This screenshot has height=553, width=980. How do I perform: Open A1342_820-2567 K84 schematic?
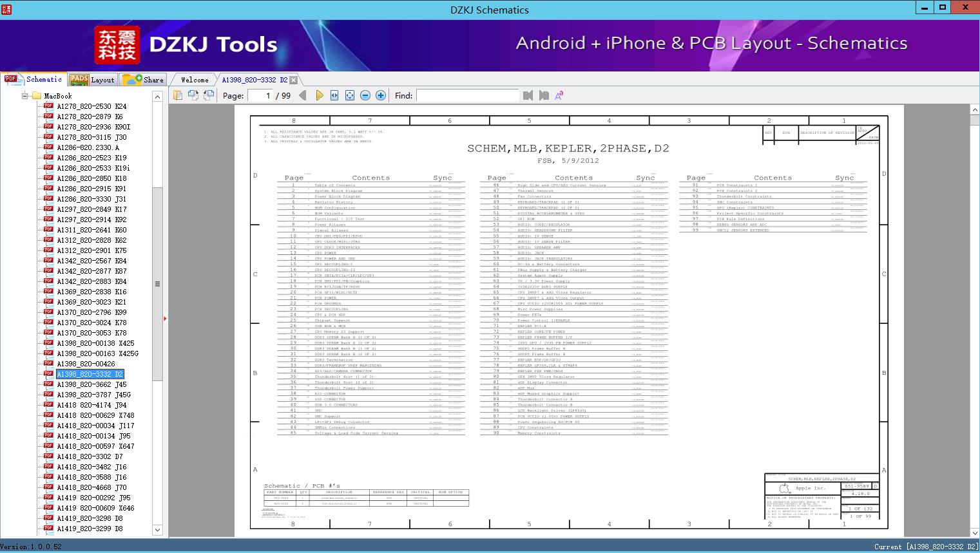tap(91, 261)
